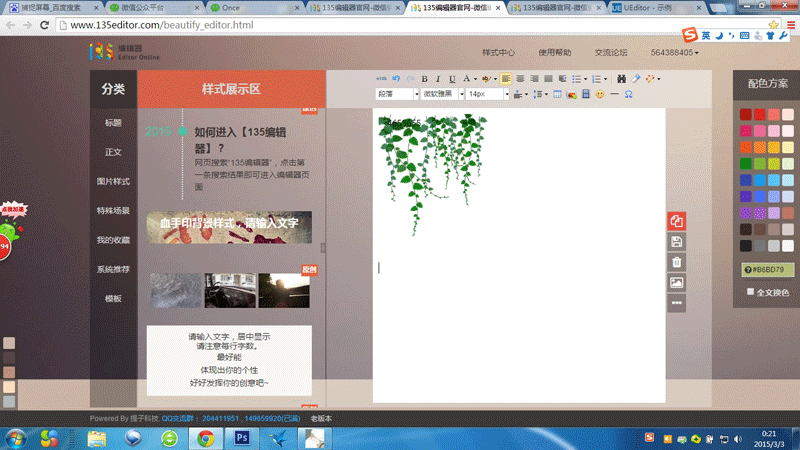Expand highlight color dropdown arrow
Viewport: 800px width, 450px height.
(x=495, y=79)
